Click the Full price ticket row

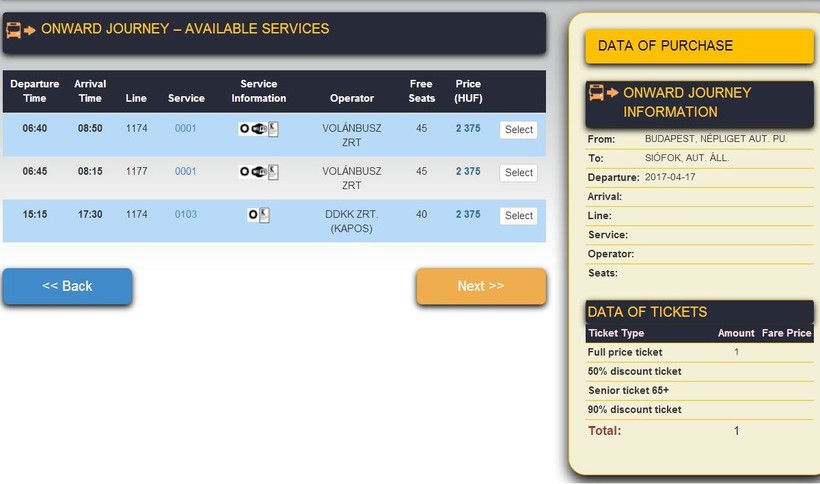point(625,352)
